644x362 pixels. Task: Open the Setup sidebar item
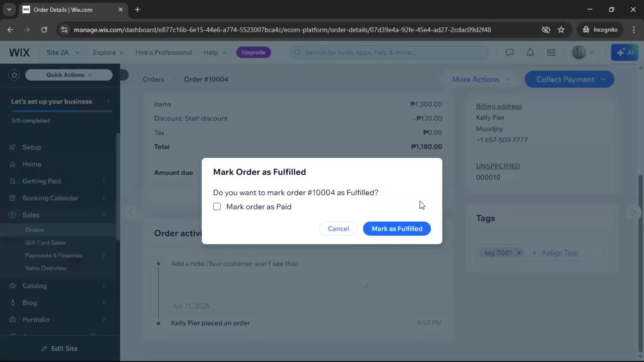[32, 147]
